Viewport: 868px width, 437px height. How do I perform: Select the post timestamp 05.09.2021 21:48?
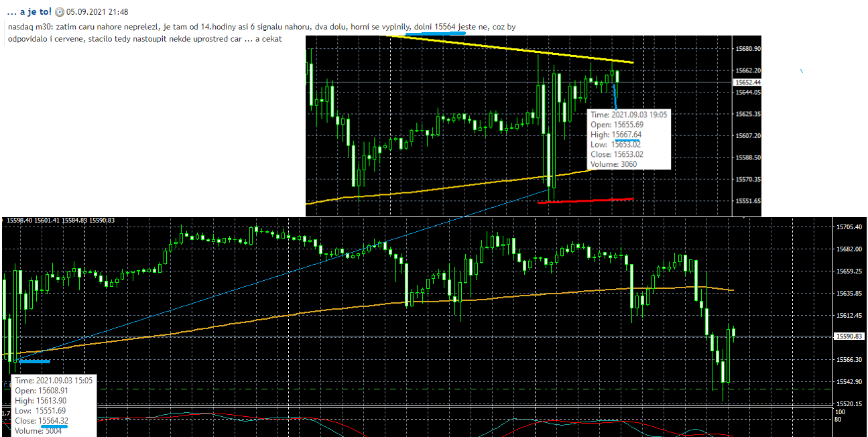point(97,12)
